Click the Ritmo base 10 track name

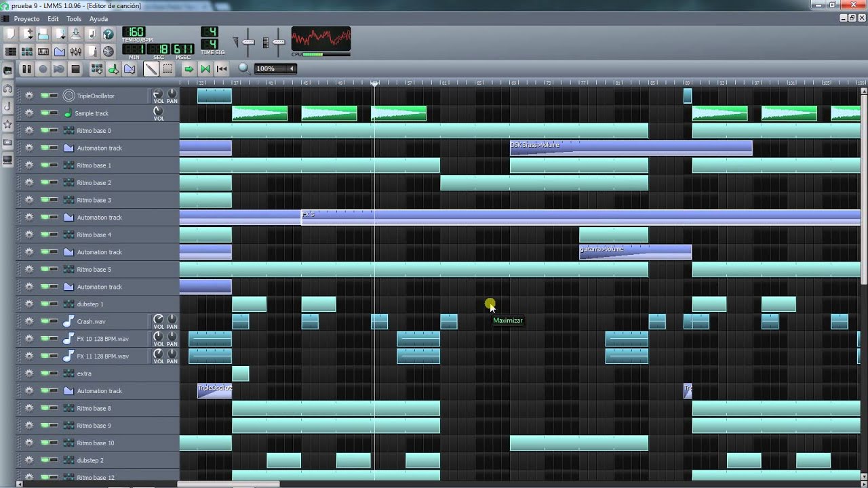coord(95,443)
